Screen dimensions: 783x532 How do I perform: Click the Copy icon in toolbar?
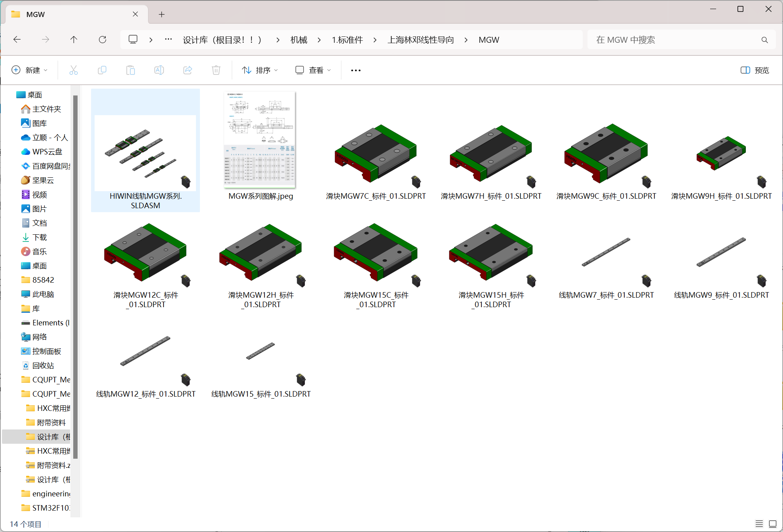point(102,70)
